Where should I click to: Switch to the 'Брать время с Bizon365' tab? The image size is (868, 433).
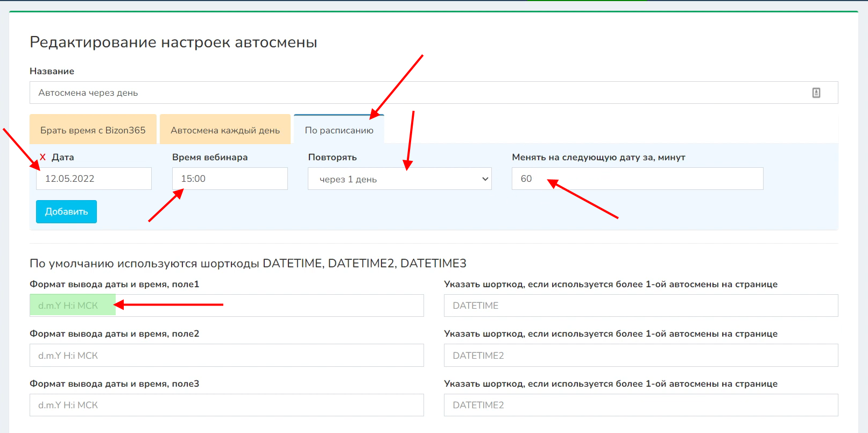pyautogui.click(x=93, y=130)
